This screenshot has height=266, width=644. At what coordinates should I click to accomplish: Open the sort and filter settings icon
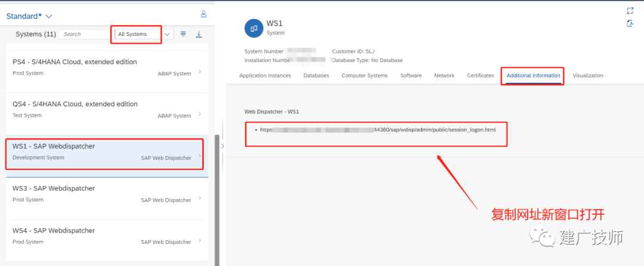(184, 34)
